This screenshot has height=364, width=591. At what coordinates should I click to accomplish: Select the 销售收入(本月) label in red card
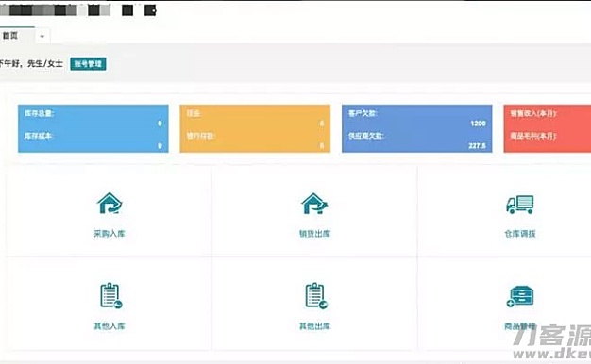(533, 113)
